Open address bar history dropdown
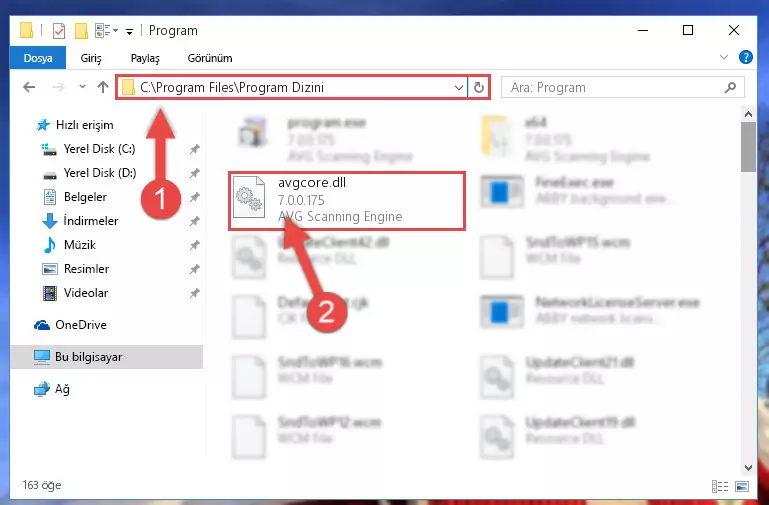This screenshot has height=505, width=769. pos(459,88)
